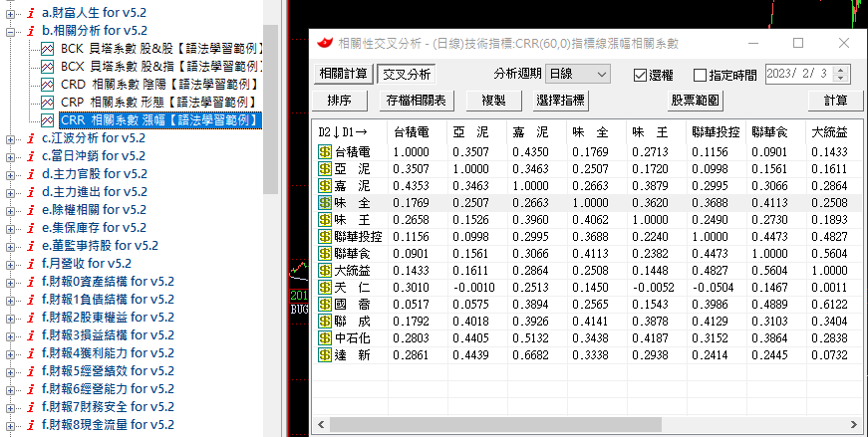The height and width of the screenshot is (437, 868).
Task: Click the stock icon in the 味王 row
Action: [x=325, y=220]
